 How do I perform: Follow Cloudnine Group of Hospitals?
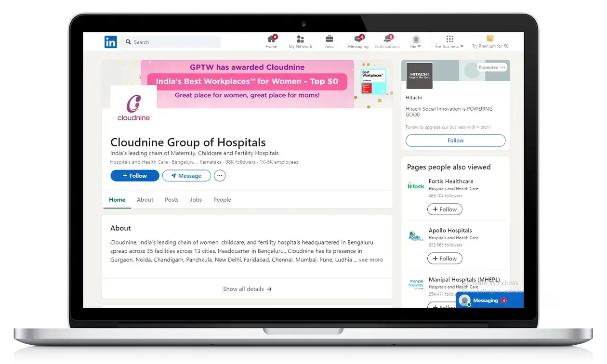[134, 175]
